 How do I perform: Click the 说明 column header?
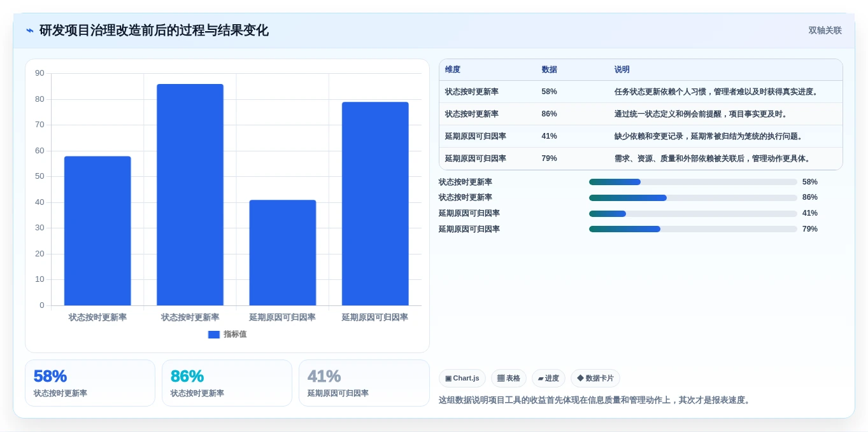[622, 69]
